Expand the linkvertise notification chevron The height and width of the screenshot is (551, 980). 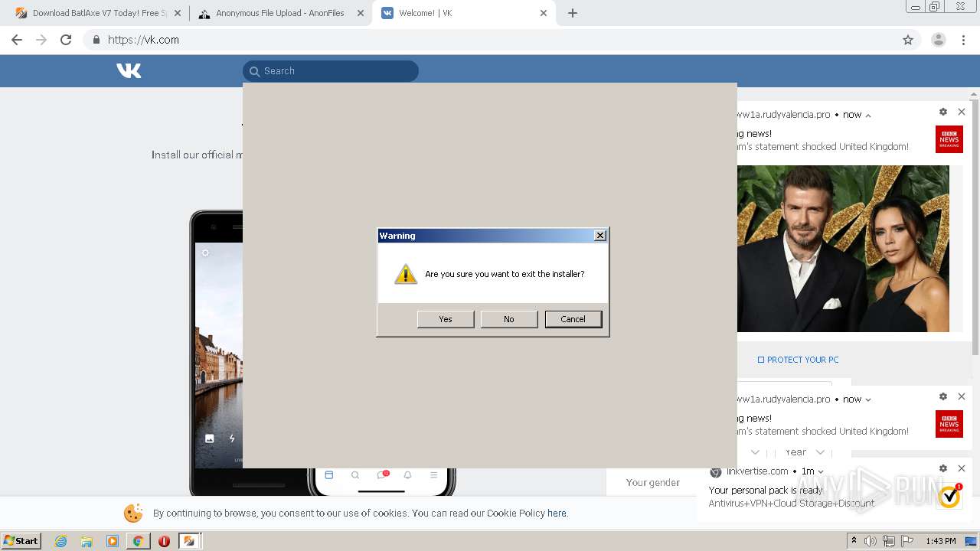821,472
